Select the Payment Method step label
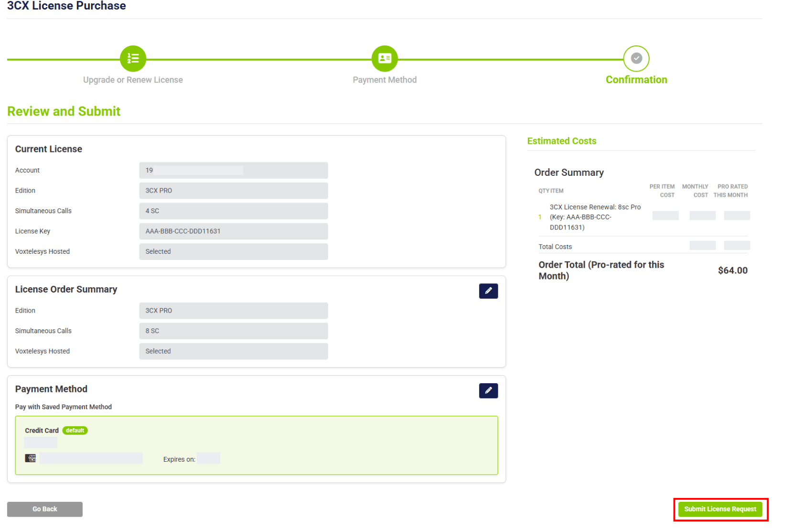This screenshot has height=530, width=812. (x=385, y=80)
